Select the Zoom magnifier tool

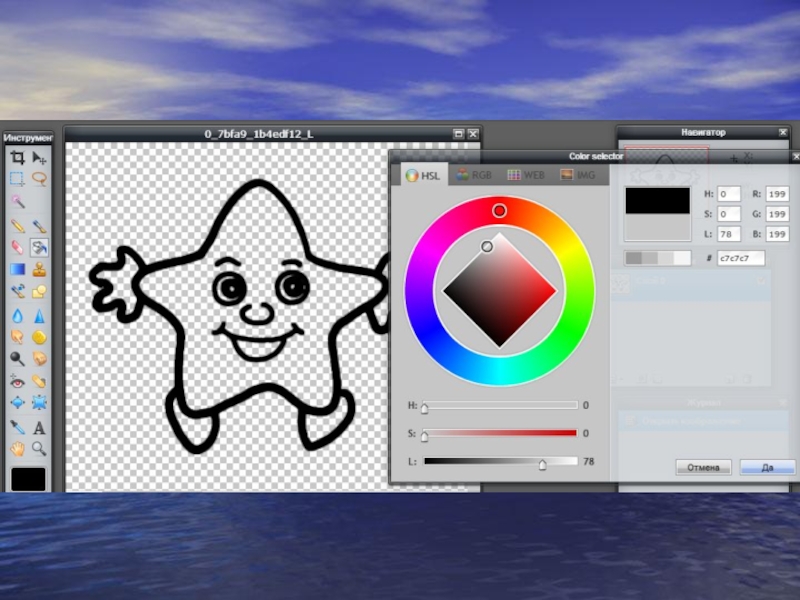coord(39,448)
